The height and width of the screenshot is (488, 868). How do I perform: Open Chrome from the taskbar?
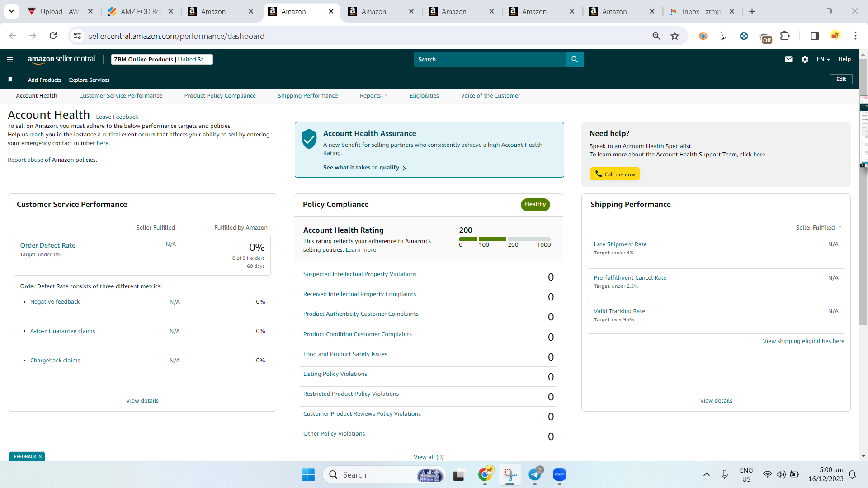[x=485, y=474]
